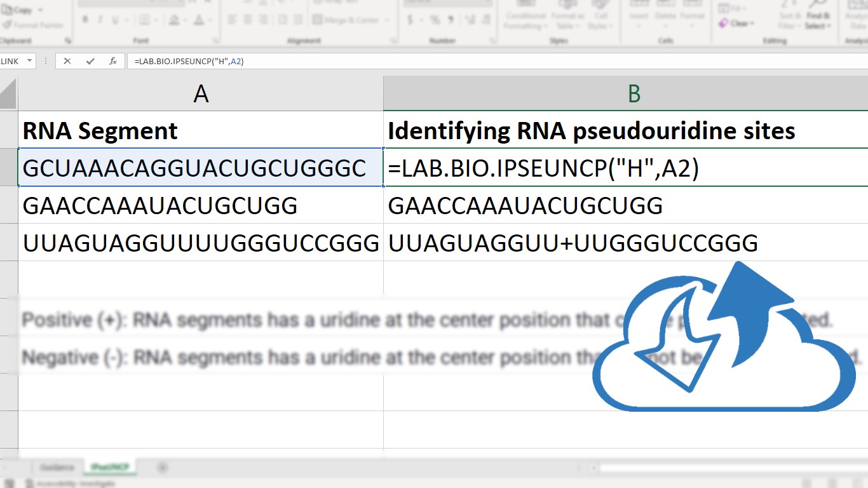This screenshot has height=488, width=868.
Task: Cancel the formula entry with the X button
Action: tap(67, 62)
